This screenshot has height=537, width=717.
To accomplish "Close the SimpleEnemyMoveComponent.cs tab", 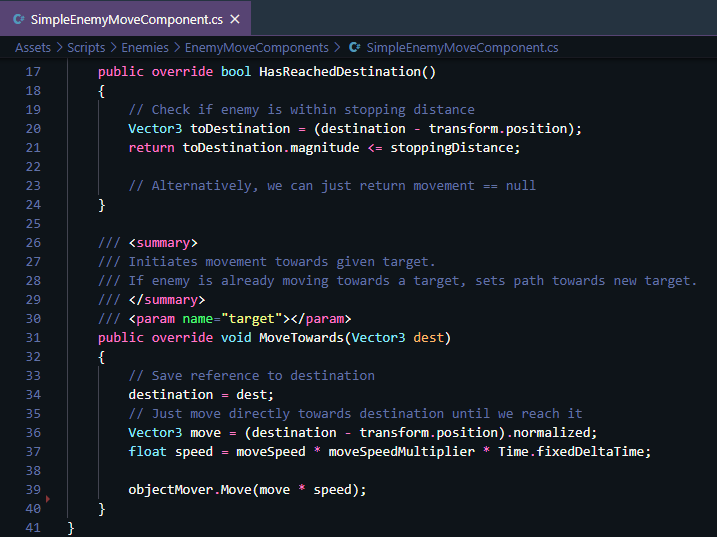I will coord(234,19).
